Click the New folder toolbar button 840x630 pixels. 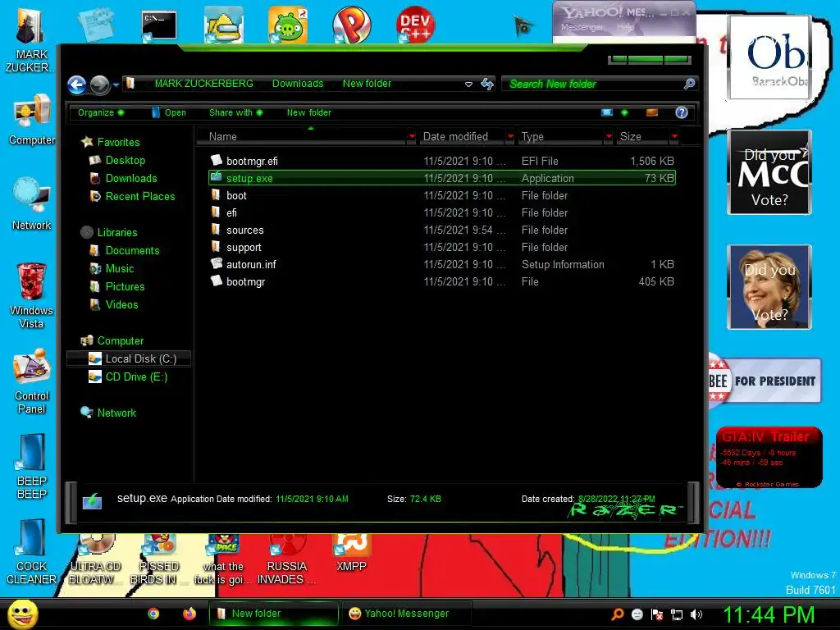click(308, 112)
